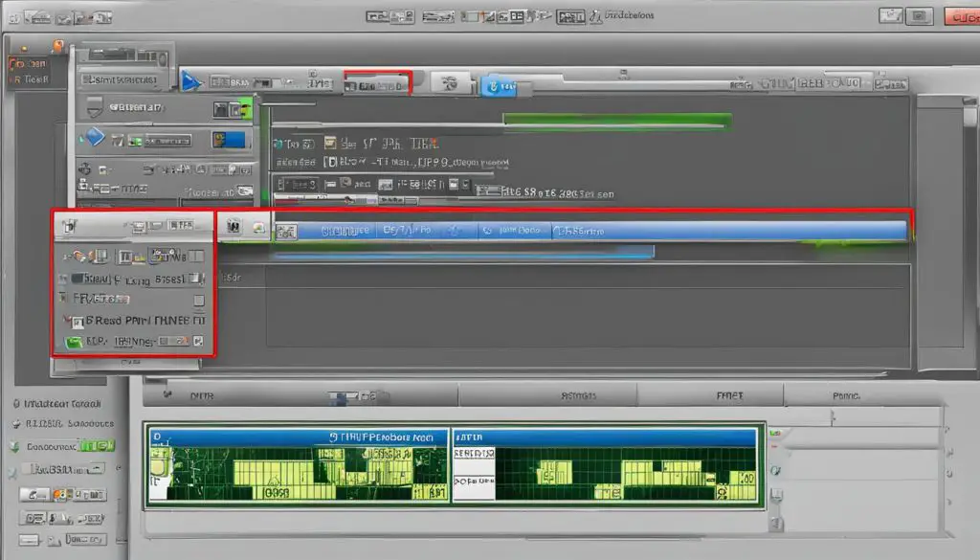Click the boxed label icon before the person icon

570,17
